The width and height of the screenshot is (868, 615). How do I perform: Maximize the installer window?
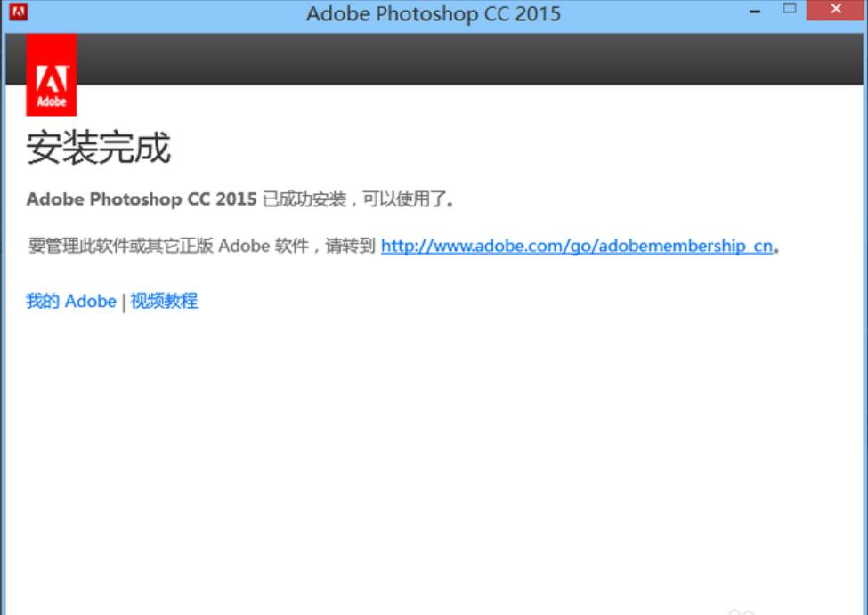790,9
